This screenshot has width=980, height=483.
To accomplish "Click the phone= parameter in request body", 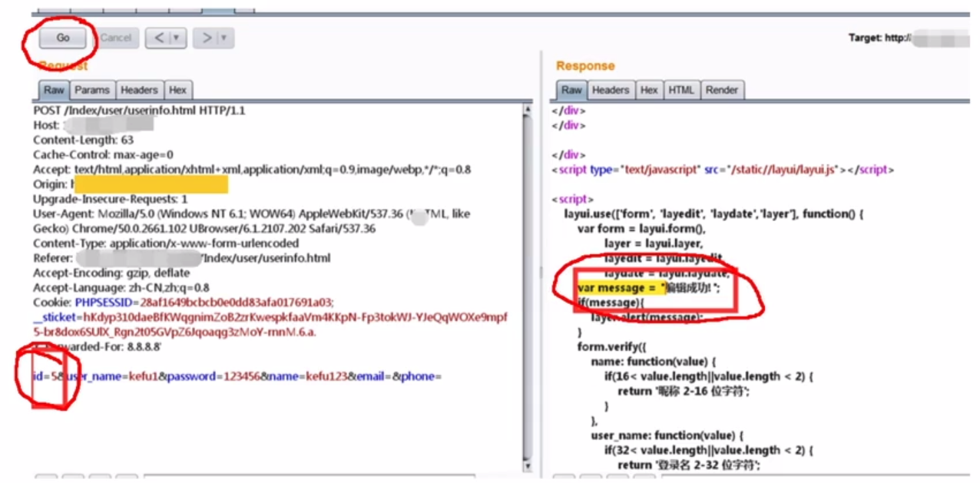I will (x=421, y=376).
